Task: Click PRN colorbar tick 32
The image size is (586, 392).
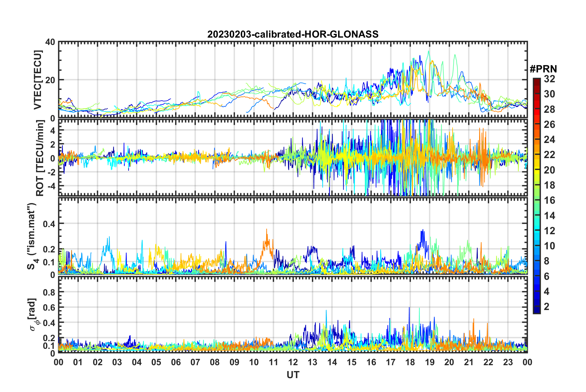Action: [550, 79]
